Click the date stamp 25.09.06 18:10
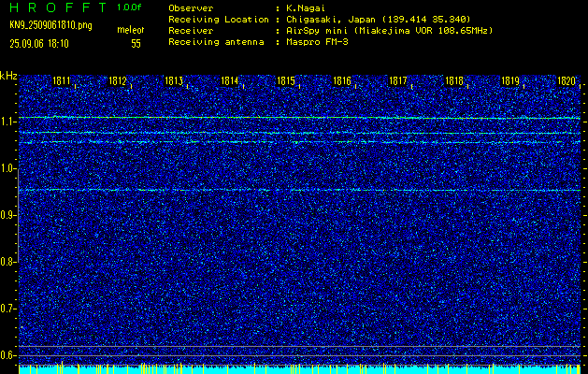 [x=39, y=44]
